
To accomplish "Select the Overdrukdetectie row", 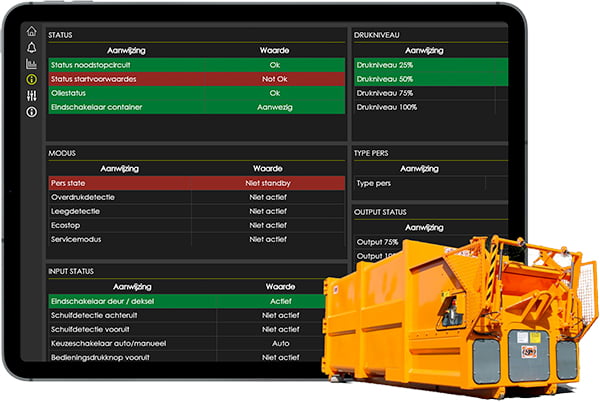I will click(197, 197).
